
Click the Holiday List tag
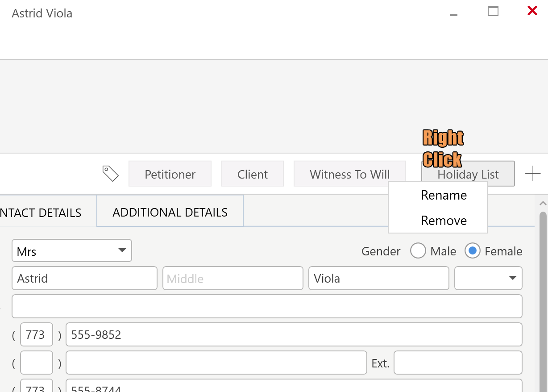coord(468,174)
